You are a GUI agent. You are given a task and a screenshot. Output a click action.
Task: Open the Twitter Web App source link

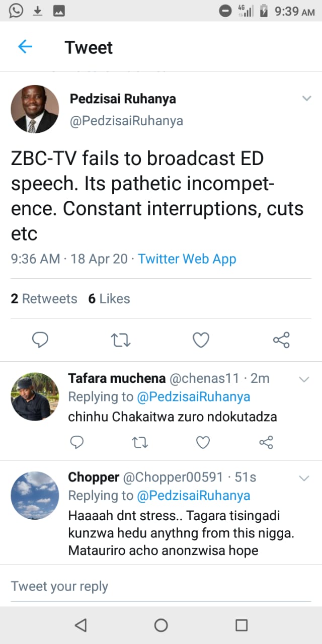tap(187, 259)
